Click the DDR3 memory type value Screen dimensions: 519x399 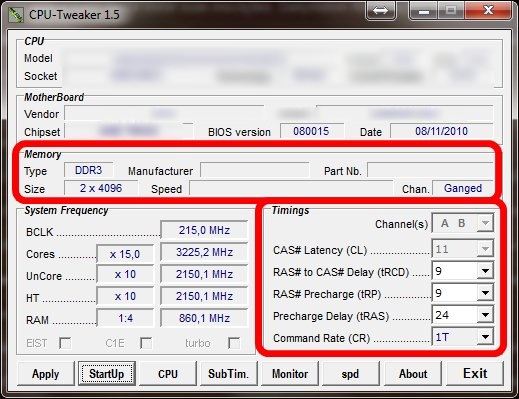(89, 170)
